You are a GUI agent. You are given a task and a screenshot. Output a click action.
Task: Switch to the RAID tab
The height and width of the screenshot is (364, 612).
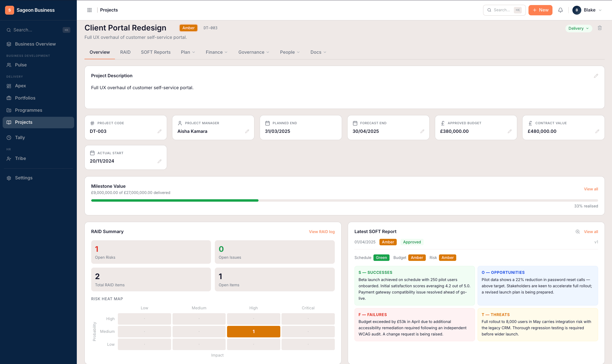[x=125, y=52]
